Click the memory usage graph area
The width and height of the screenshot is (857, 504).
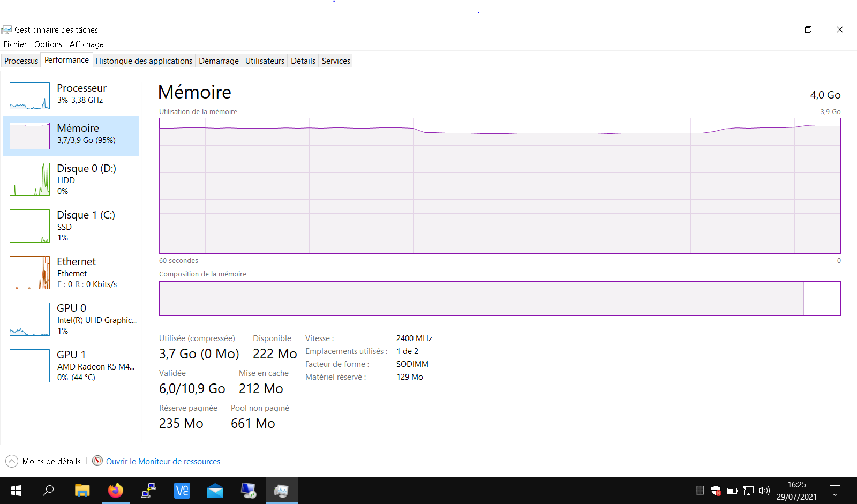500,186
